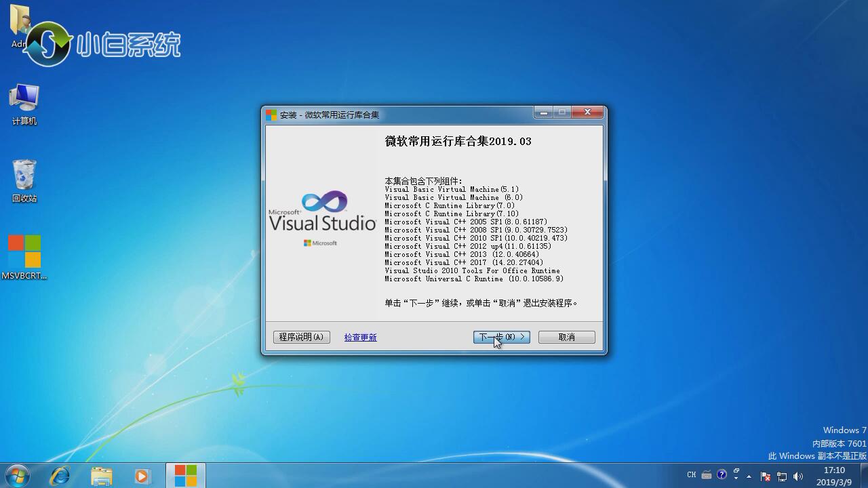Click the Cancel (取消) button
The width and height of the screenshot is (868, 488).
point(566,337)
